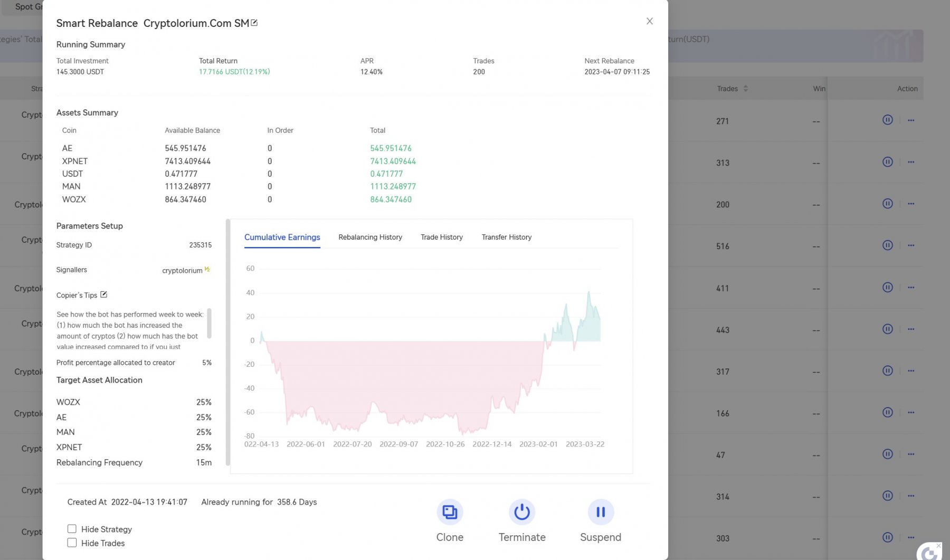Screen dimensions: 950x560
Task: Click the Copier's Tips text scrollbar
Action: click(x=210, y=323)
